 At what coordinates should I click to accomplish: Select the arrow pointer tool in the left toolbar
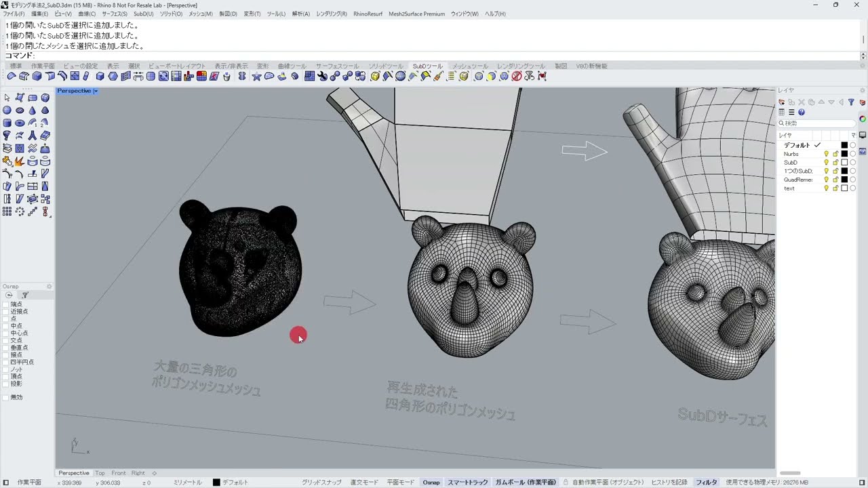click(x=7, y=98)
